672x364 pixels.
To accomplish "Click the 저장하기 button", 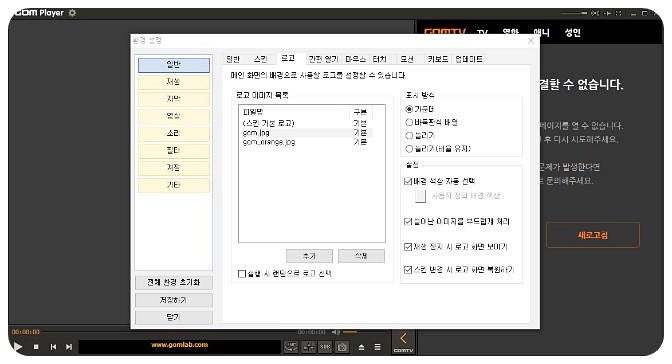I will click(x=174, y=300).
